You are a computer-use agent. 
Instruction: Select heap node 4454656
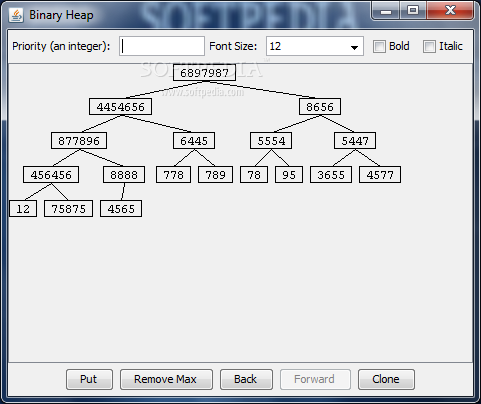point(120,107)
